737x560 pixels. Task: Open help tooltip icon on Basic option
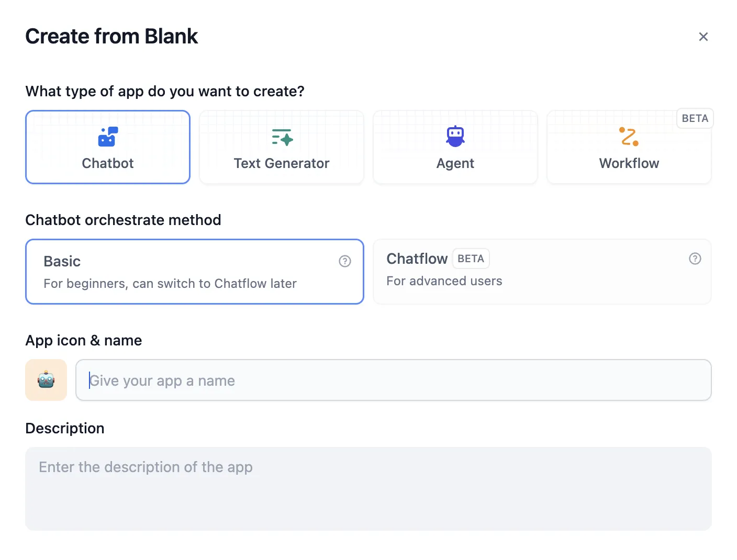click(345, 261)
